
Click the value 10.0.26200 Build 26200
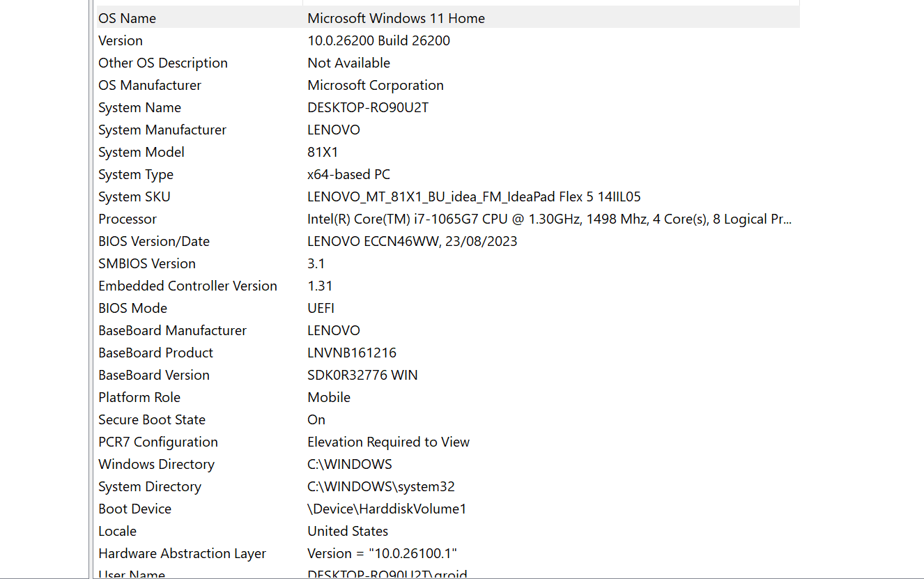point(378,40)
